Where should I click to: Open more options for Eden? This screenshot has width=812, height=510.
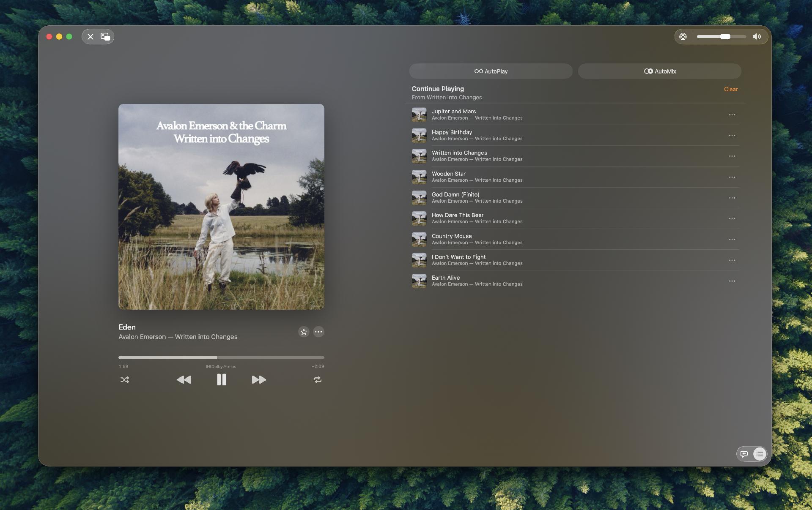click(318, 332)
